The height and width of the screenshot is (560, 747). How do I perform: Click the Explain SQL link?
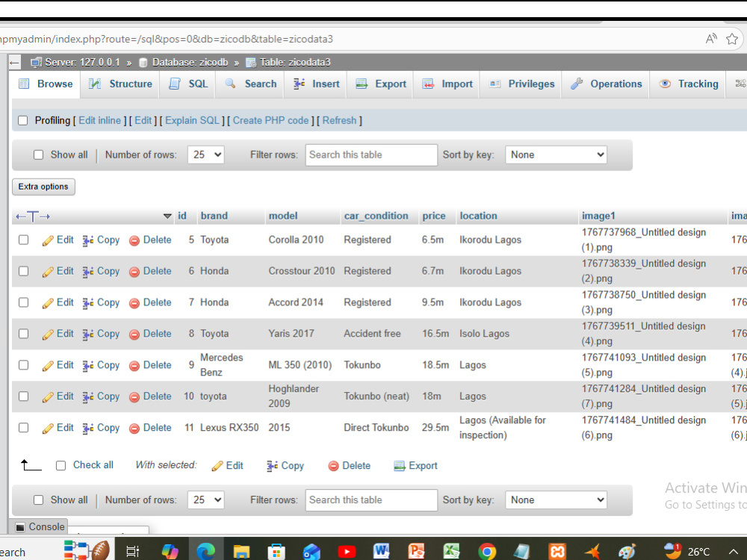tap(192, 120)
